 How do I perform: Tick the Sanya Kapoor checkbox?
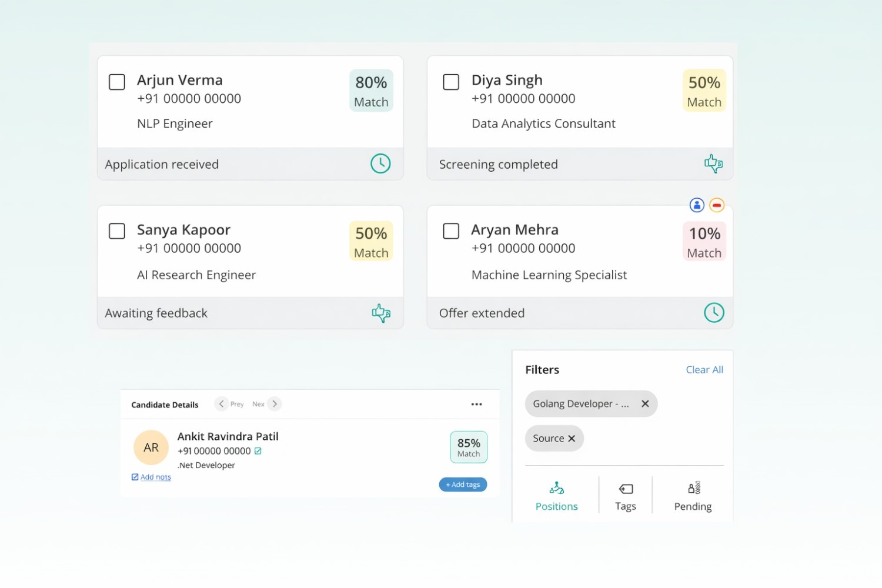(117, 231)
